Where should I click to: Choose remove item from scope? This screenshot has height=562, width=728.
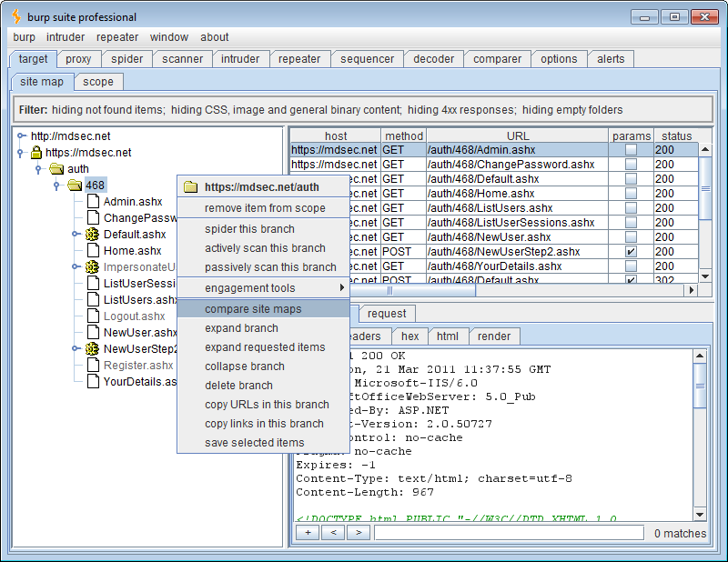point(263,208)
